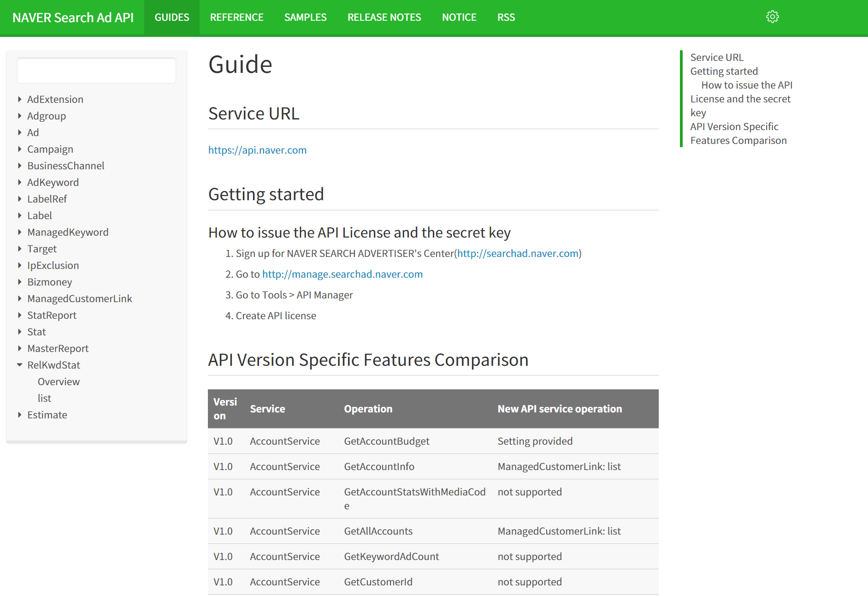Open the RELEASE NOTES tab
This screenshot has height=596, width=868.
coord(384,17)
